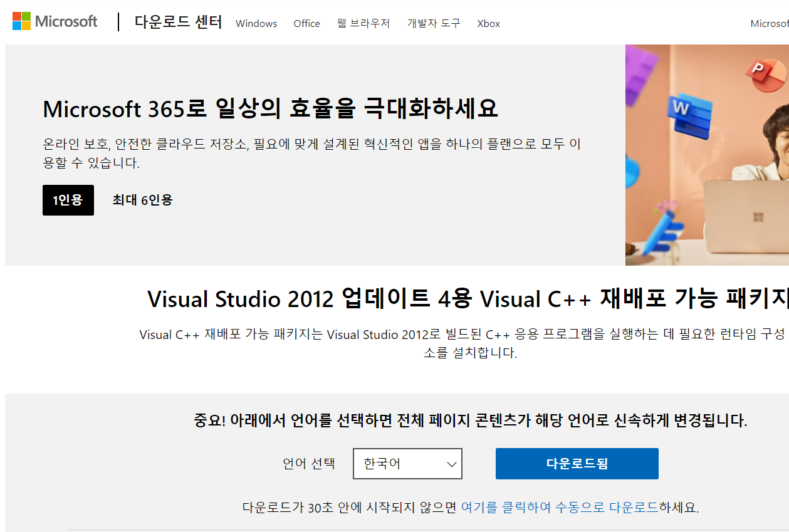Viewport: 789px width, 532px height.
Task: Click the partially visible Microsoft link at top right
Action: coord(770,24)
